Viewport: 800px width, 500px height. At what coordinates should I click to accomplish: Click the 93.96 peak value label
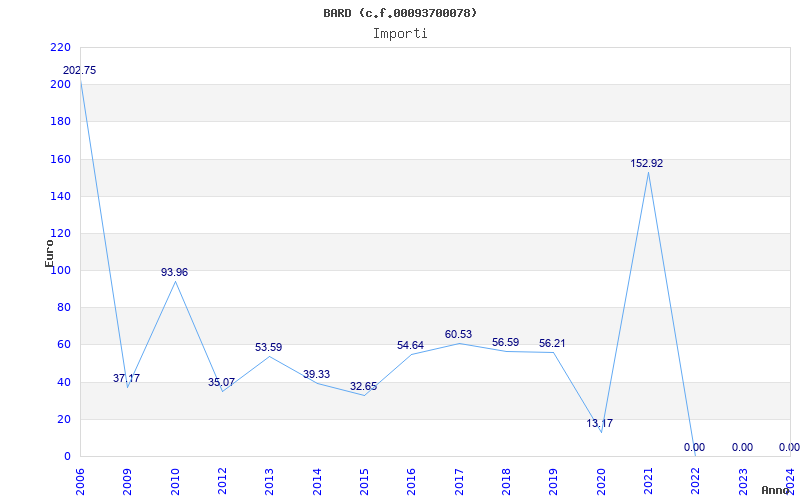[x=174, y=272]
